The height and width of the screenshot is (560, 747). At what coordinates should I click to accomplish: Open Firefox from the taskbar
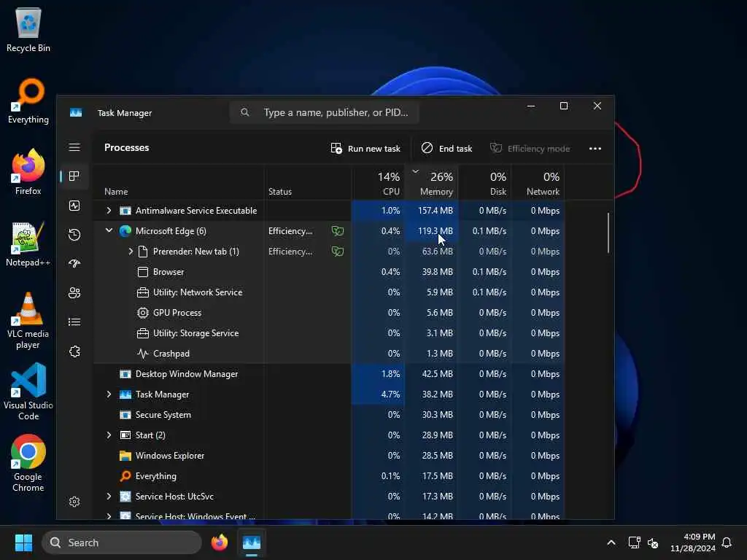click(219, 542)
